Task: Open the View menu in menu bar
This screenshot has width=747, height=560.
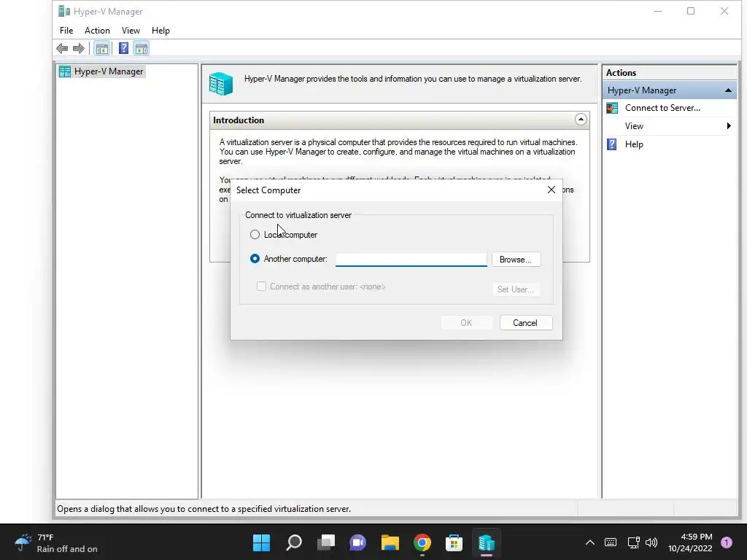Action: pyautogui.click(x=131, y=31)
